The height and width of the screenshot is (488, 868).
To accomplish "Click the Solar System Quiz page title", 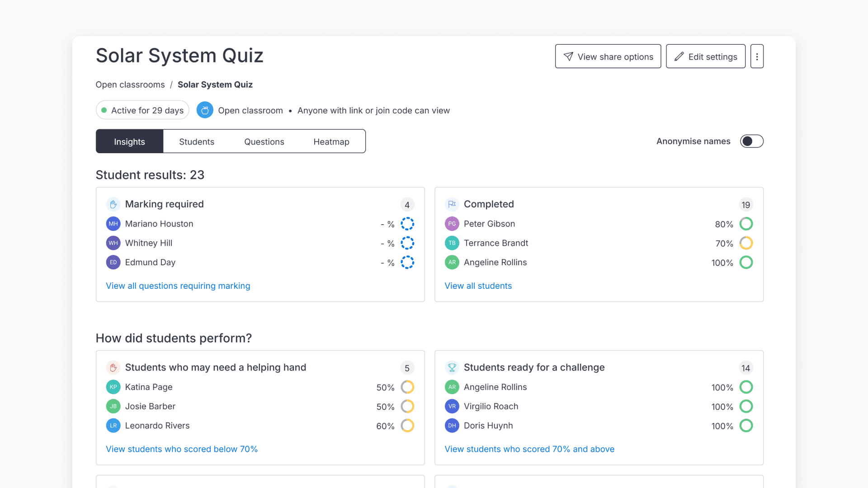I will [179, 56].
